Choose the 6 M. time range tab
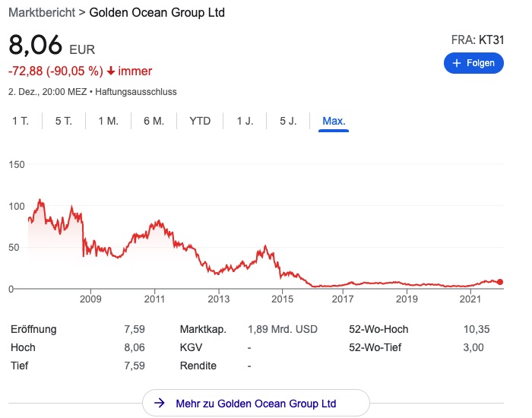The image size is (532, 418). coord(154,121)
